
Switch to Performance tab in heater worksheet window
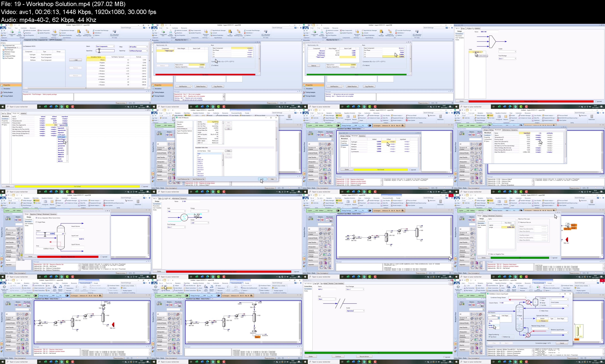pos(506,130)
